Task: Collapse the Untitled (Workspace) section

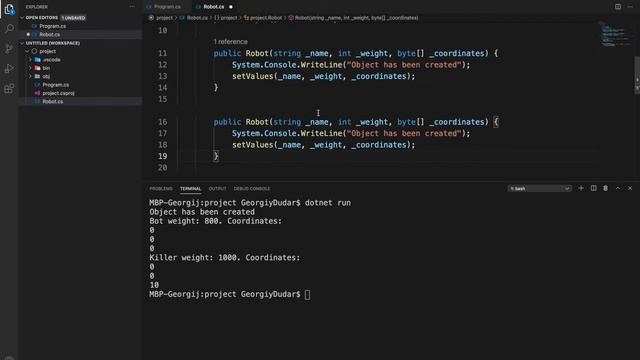Action: point(22,43)
